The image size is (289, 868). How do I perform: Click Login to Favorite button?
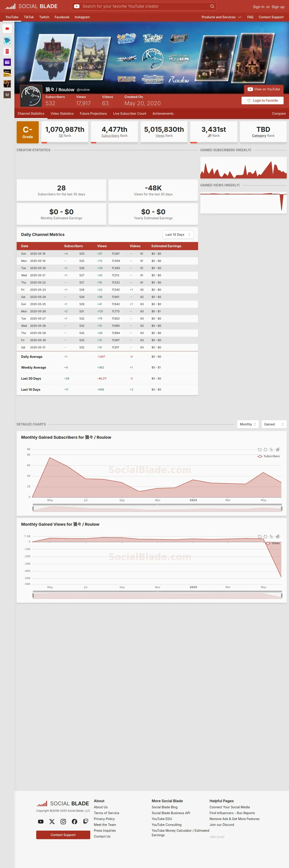(262, 101)
